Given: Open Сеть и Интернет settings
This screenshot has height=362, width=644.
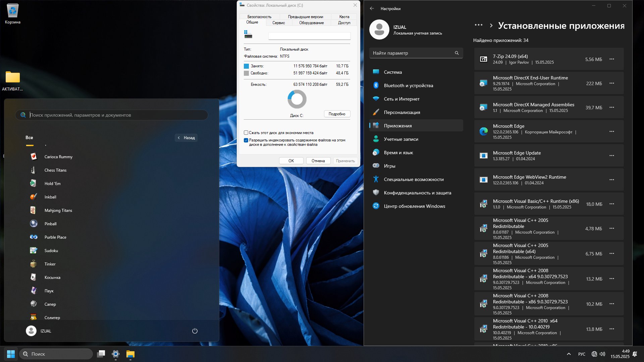Looking at the screenshot, I should coord(416,99).
